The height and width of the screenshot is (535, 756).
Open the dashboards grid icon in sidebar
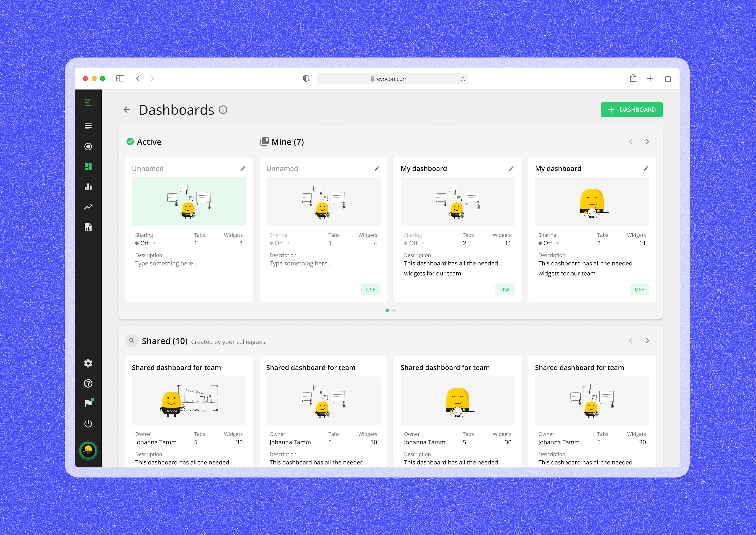88,167
